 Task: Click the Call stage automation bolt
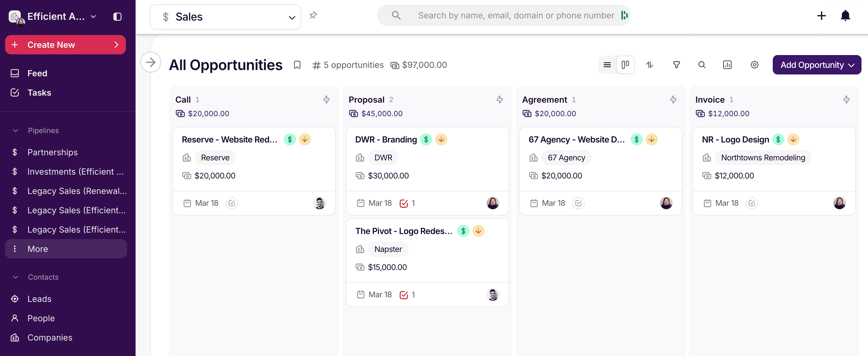pos(326,99)
